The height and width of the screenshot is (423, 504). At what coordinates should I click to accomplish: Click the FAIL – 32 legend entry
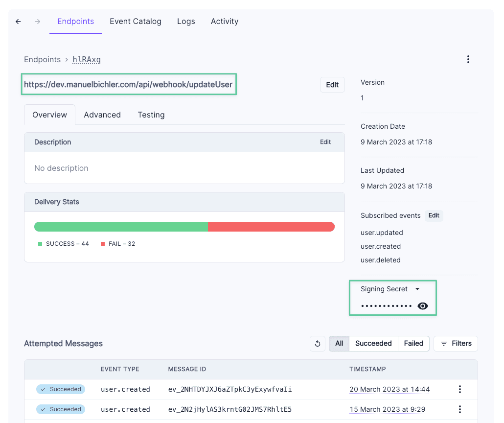pos(118,244)
